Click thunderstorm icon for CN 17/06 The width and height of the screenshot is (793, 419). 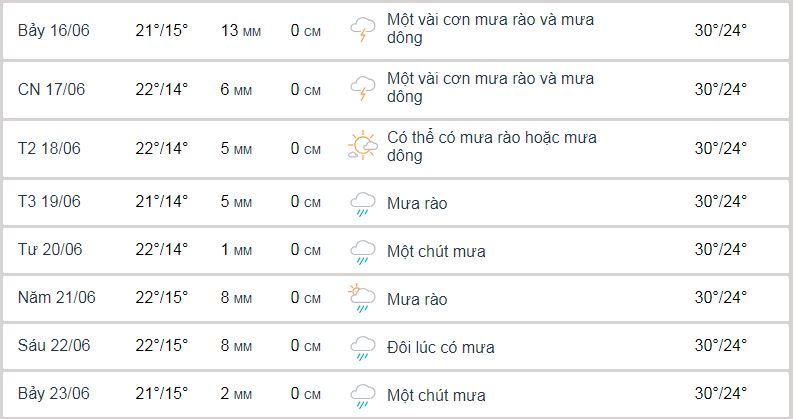point(363,89)
